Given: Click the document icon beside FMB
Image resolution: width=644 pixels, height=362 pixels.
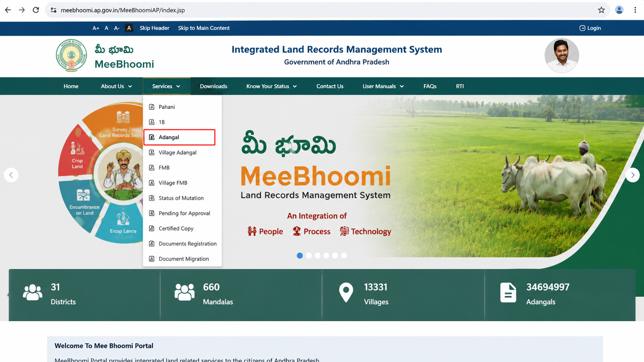Looking at the screenshot, I should click(152, 168).
